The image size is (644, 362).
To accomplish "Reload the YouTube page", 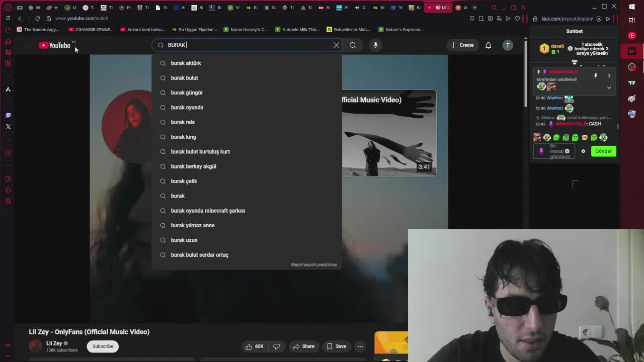I will click(x=38, y=19).
